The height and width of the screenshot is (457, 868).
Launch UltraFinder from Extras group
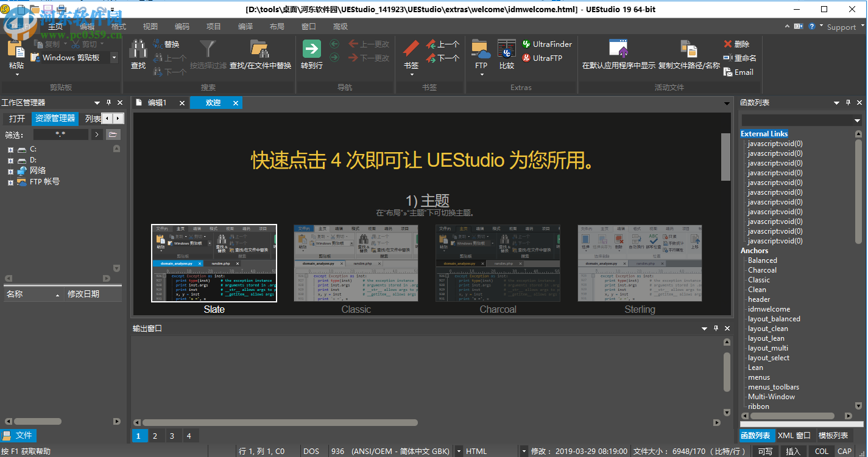[x=546, y=44]
